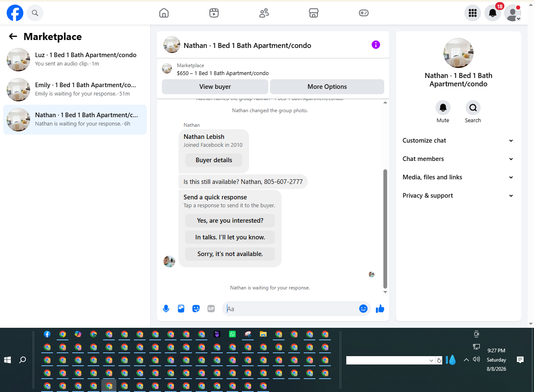The width and height of the screenshot is (534, 392).
Task: Open WhatsApp from the taskbar
Action: (232, 334)
